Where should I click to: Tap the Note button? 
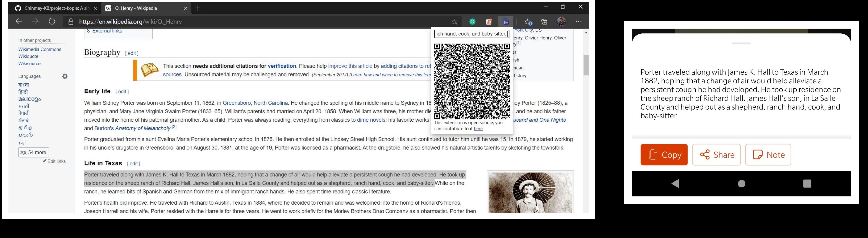click(768, 154)
